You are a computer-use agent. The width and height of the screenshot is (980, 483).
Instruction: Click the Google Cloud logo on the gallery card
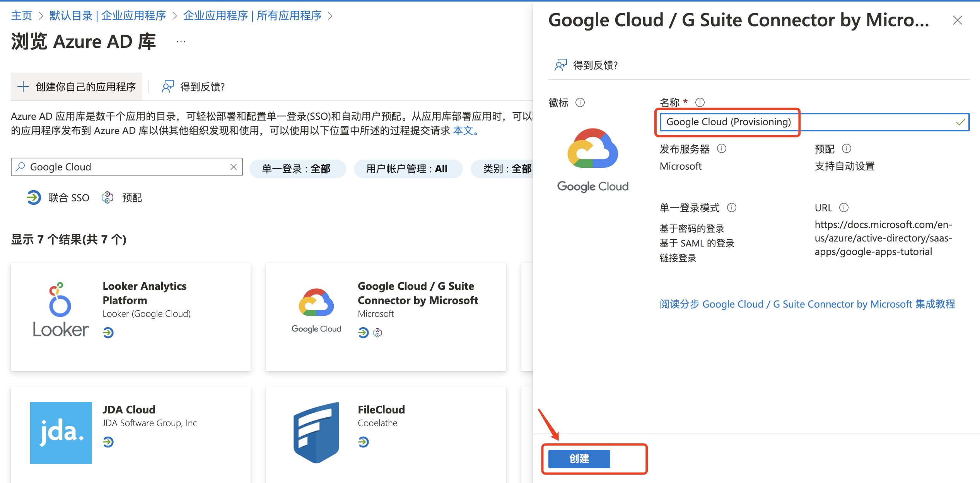pyautogui.click(x=316, y=311)
